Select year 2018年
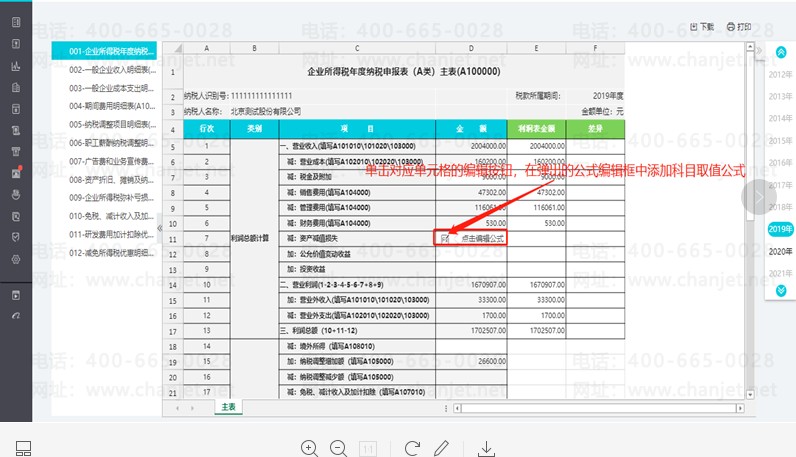Viewport: 796px width, 457px height. 780,207
